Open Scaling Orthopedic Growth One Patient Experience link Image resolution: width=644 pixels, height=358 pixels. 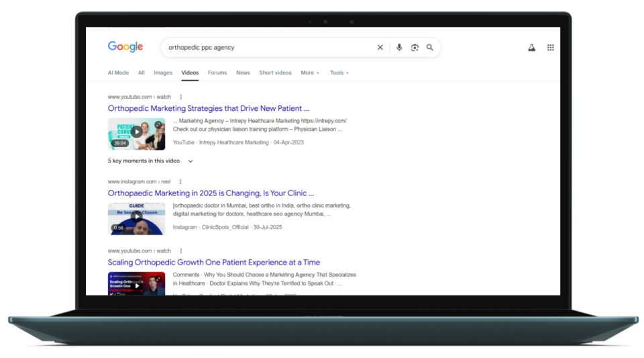[x=213, y=262]
